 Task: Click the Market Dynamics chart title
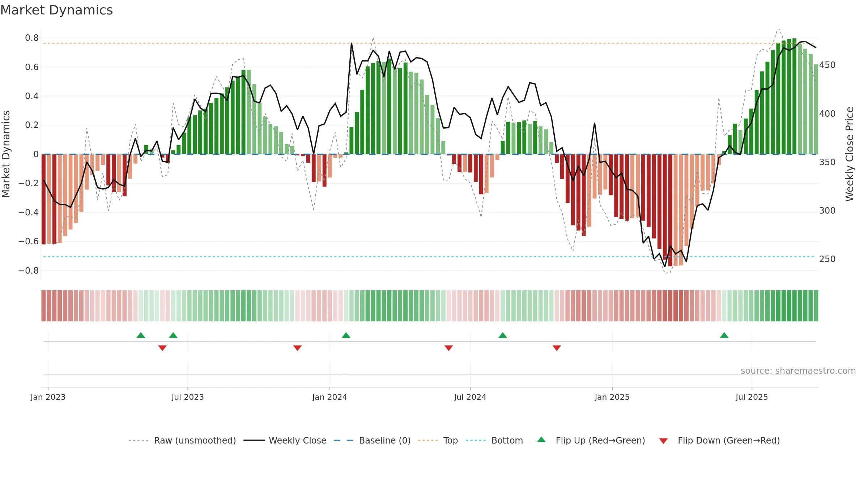(56, 10)
